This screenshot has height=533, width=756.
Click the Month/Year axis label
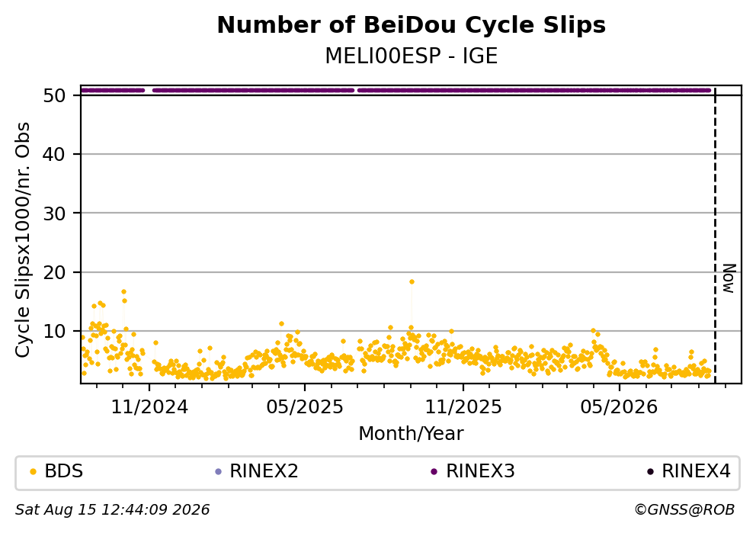[x=412, y=434]
